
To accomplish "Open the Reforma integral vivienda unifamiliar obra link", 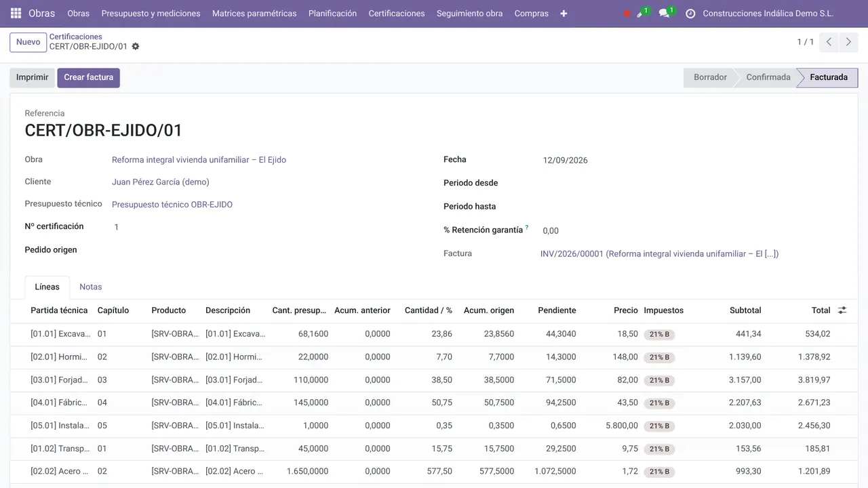I will 199,160.
